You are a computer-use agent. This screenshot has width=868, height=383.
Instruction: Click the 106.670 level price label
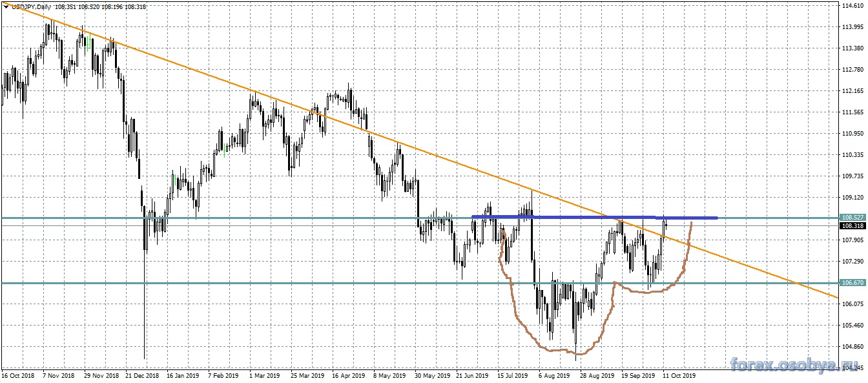(x=852, y=283)
